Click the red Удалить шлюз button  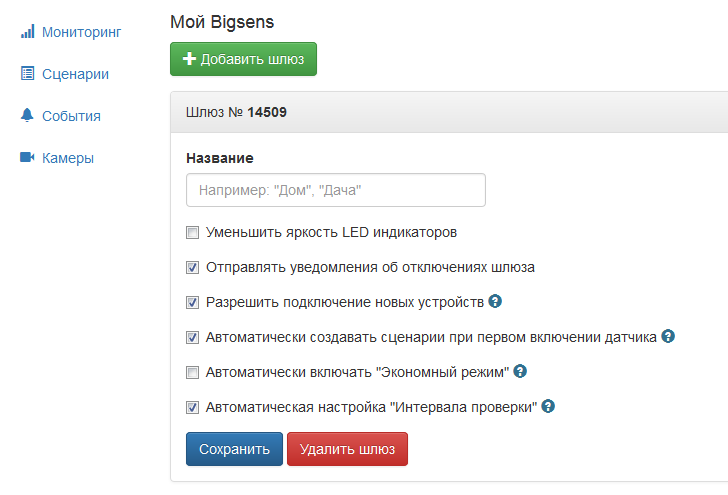[347, 449]
